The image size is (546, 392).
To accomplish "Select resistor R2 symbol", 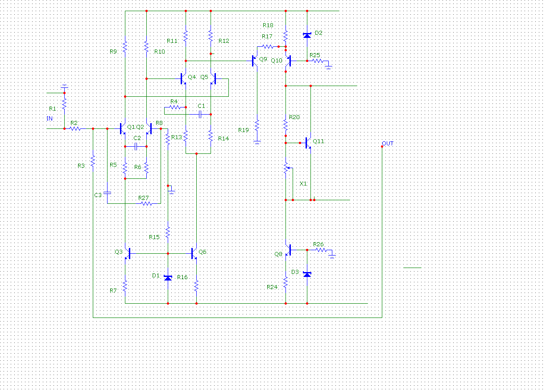I will tap(75, 128).
